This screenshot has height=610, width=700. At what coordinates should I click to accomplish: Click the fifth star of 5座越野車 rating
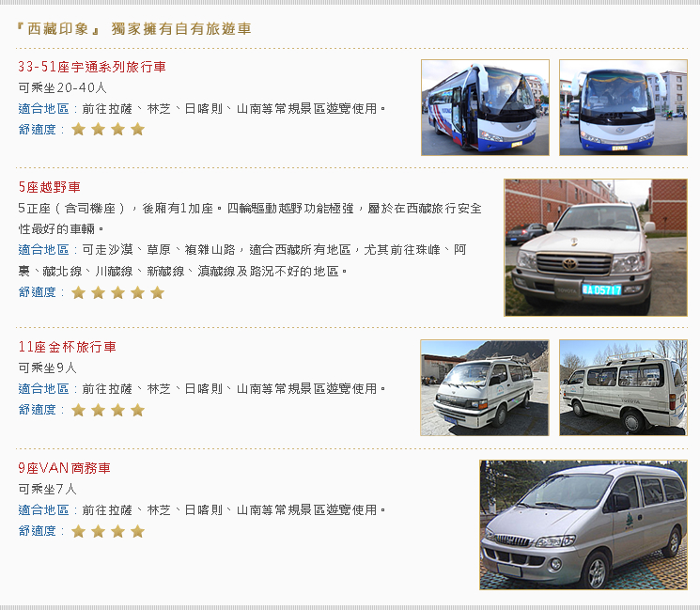[x=158, y=292]
